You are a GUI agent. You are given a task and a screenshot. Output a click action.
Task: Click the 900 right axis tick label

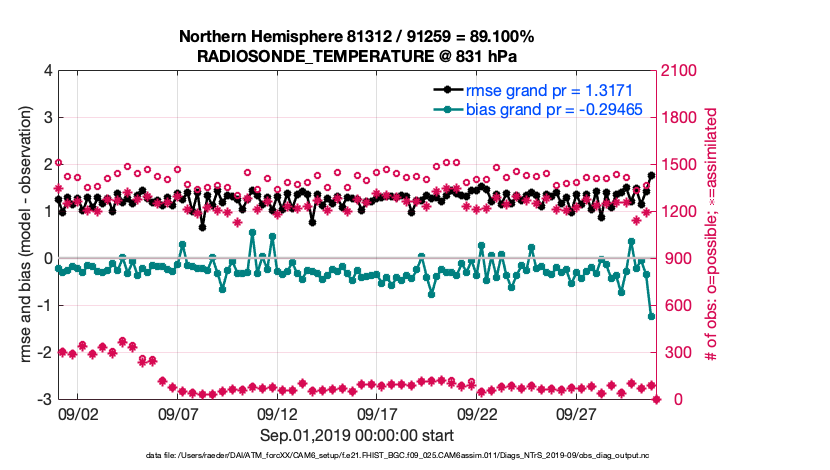click(x=673, y=259)
